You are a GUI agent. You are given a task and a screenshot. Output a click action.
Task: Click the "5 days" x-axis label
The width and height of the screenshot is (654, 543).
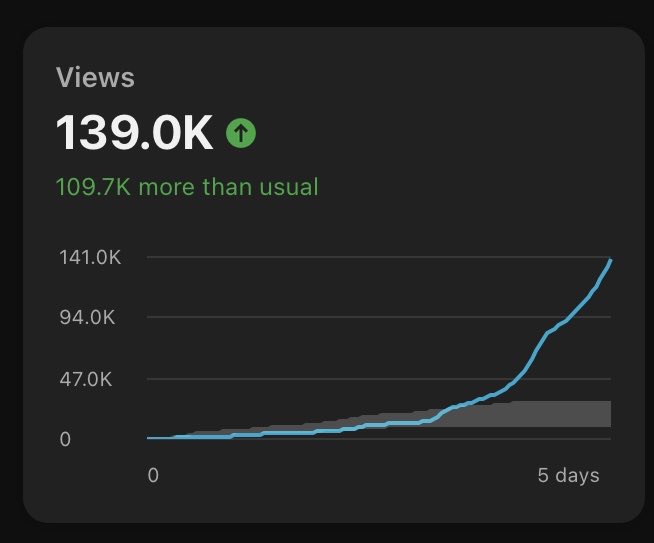tap(568, 475)
